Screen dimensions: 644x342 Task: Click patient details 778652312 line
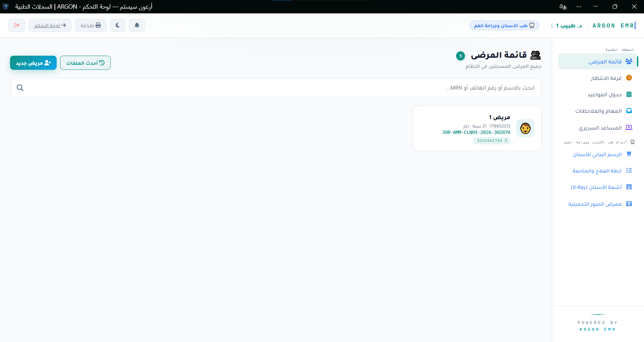click(487, 126)
